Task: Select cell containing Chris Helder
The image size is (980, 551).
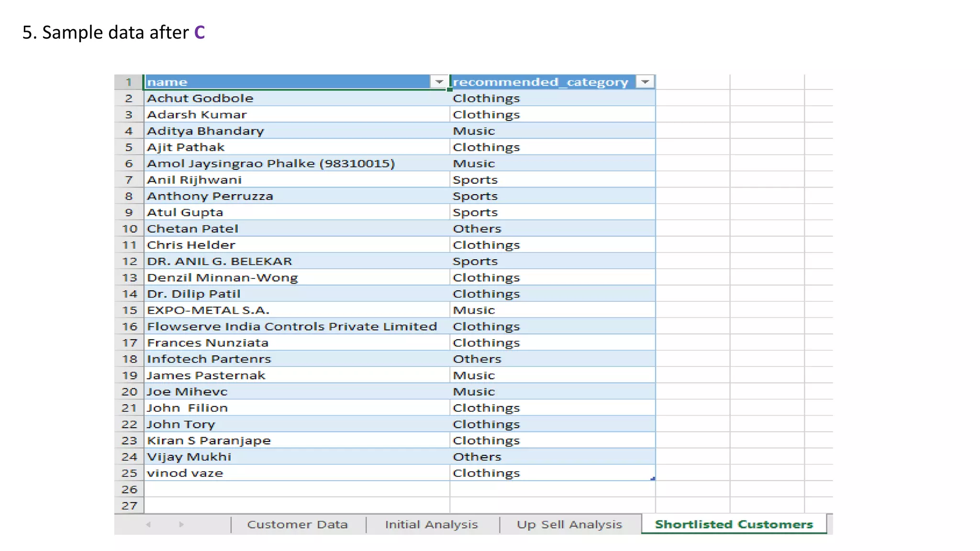Action: [x=297, y=245]
